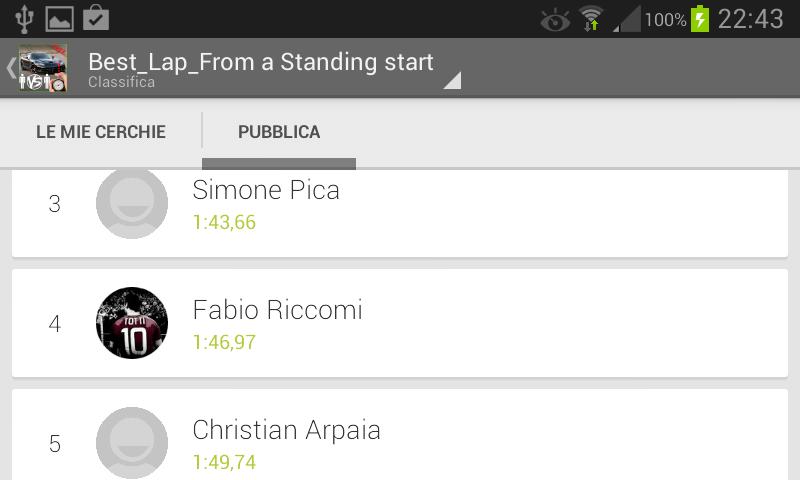Tap the Wi-Fi signal icon

[592, 18]
